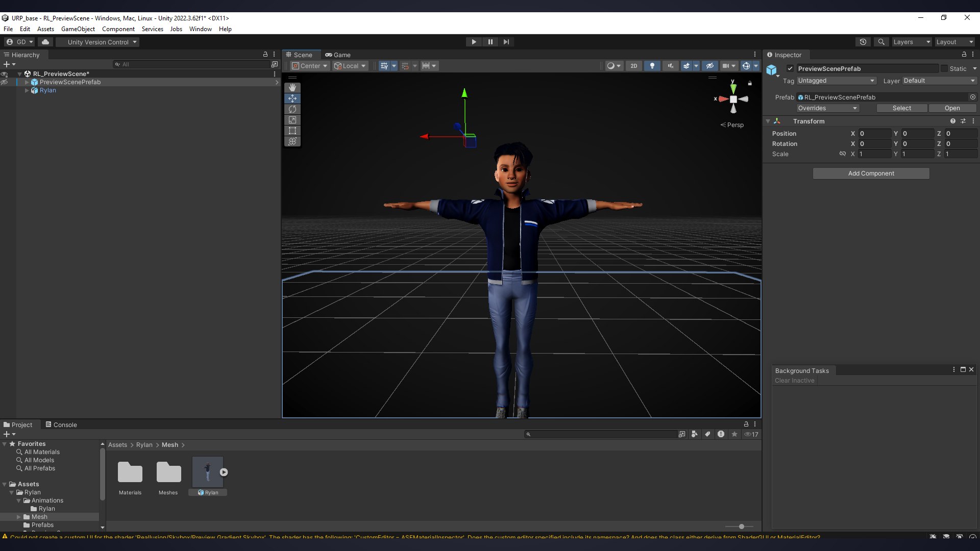Toggle the Static checkbox
The height and width of the screenshot is (551, 980).
(944, 68)
